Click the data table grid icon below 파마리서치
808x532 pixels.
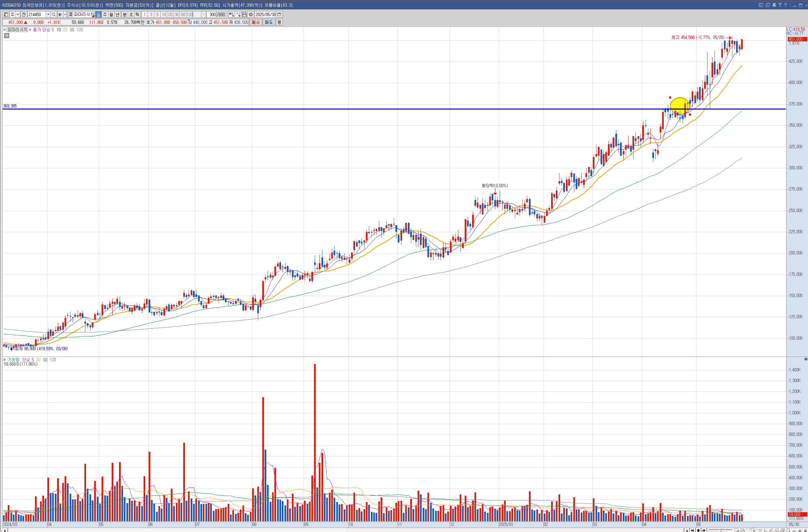click(x=7, y=36)
